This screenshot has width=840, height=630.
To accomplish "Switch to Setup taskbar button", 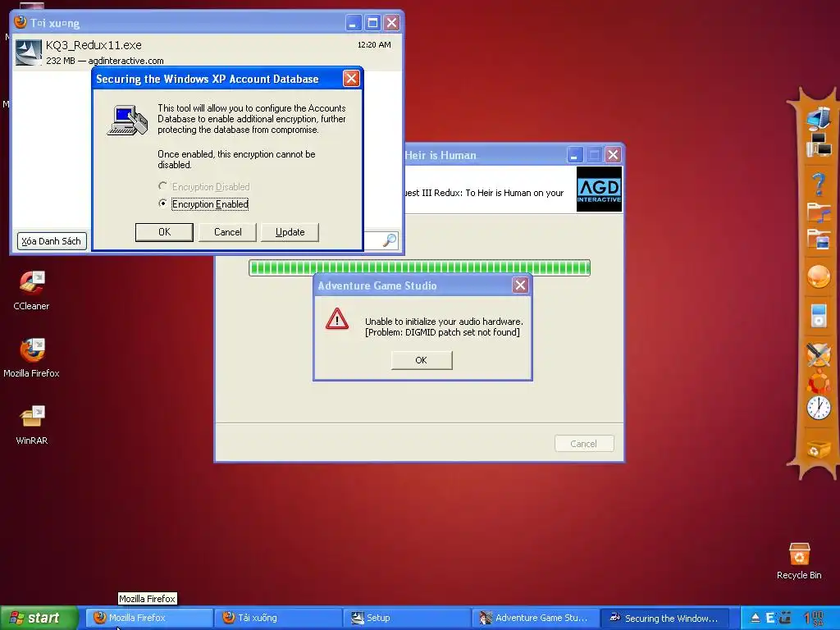I will (407, 618).
